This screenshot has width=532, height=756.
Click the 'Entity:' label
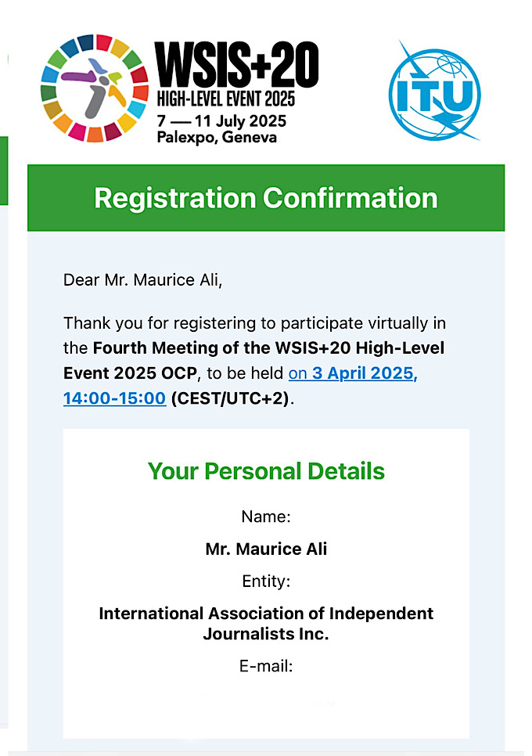(266, 581)
